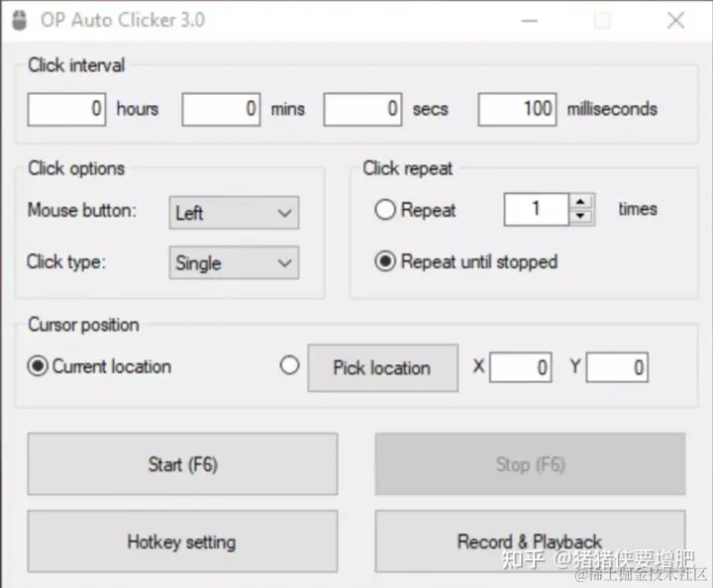Decrease repeat count with down arrow
This screenshot has height=588, width=713.
click(580, 217)
